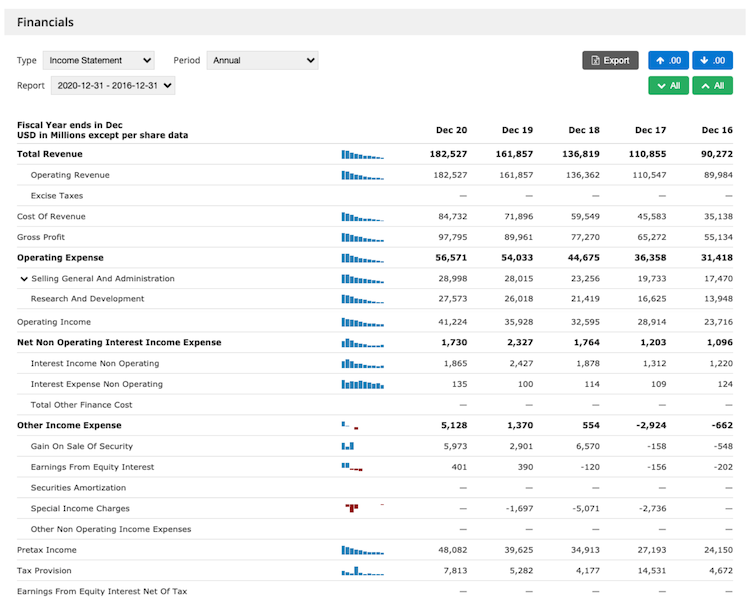Click the Other Income Expense sparkline

tap(350, 426)
